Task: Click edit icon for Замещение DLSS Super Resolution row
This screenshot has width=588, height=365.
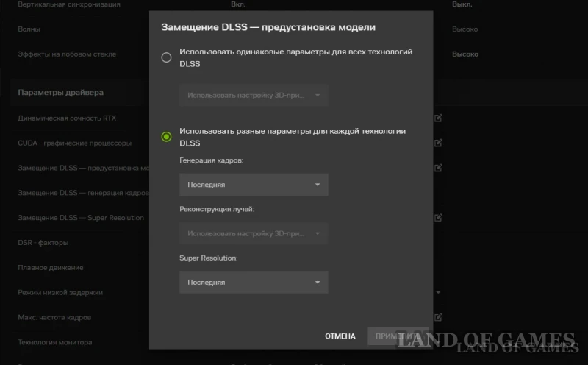Action: (438, 218)
